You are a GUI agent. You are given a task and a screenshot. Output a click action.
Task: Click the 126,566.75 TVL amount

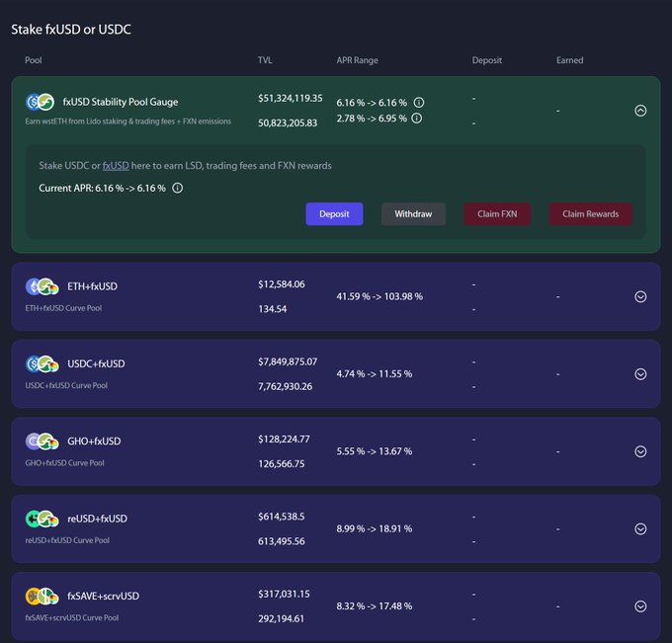point(281,464)
